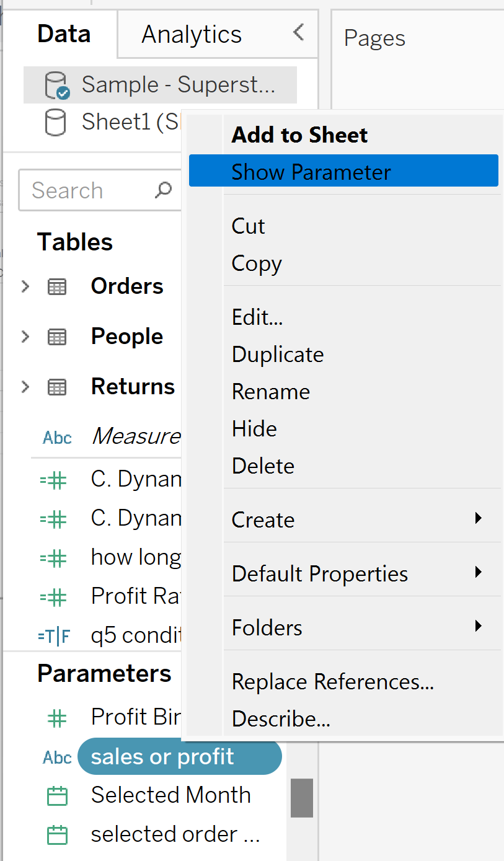Click the table icon beside Orders
Screen dimensions: 504x861
click(x=56, y=286)
